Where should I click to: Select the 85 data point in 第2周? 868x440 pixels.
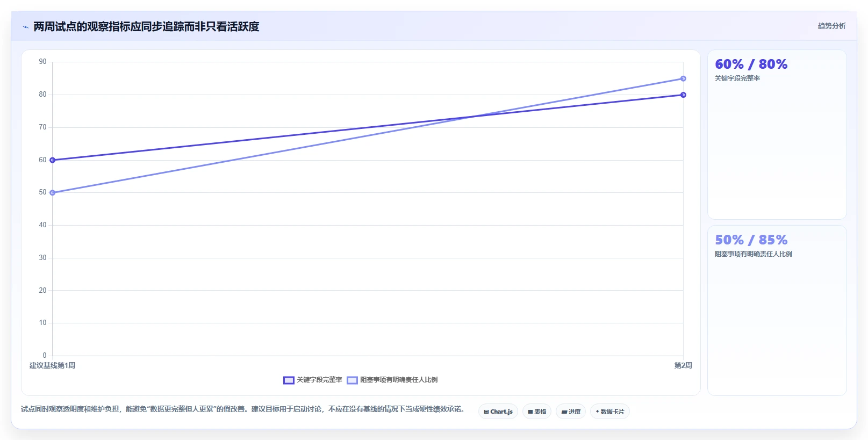[683, 78]
